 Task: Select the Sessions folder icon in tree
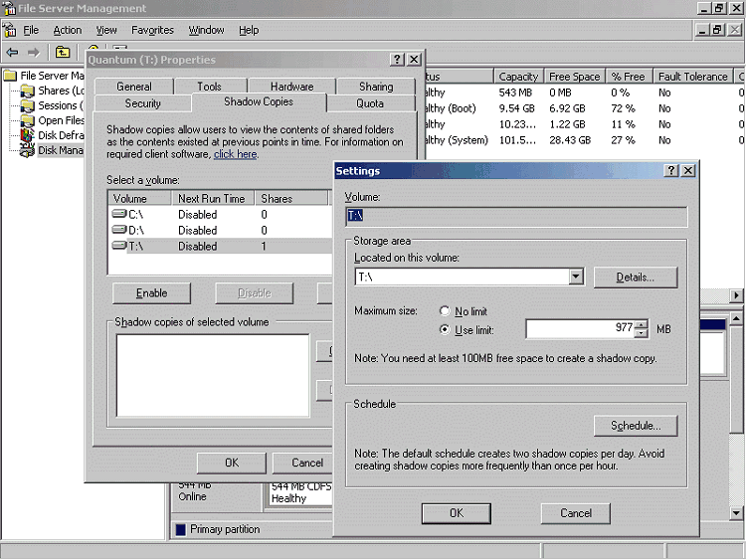click(28, 106)
